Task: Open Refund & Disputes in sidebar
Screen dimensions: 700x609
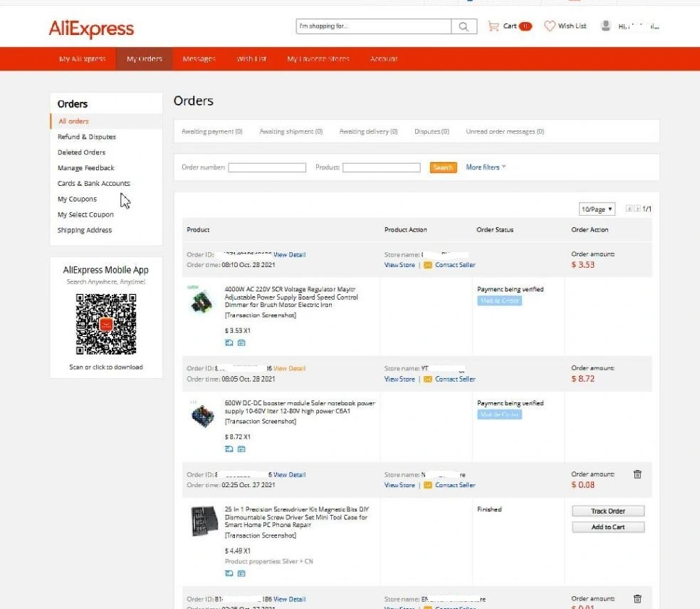Action: 87,137
